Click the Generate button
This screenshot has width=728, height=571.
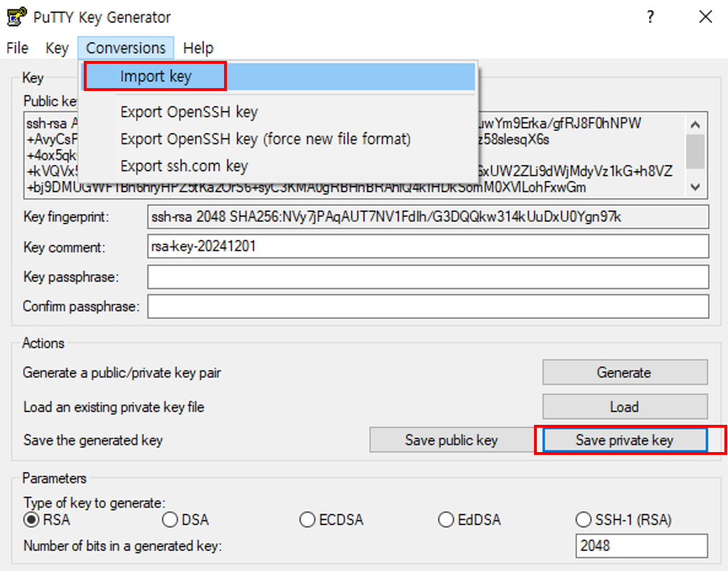[625, 372]
